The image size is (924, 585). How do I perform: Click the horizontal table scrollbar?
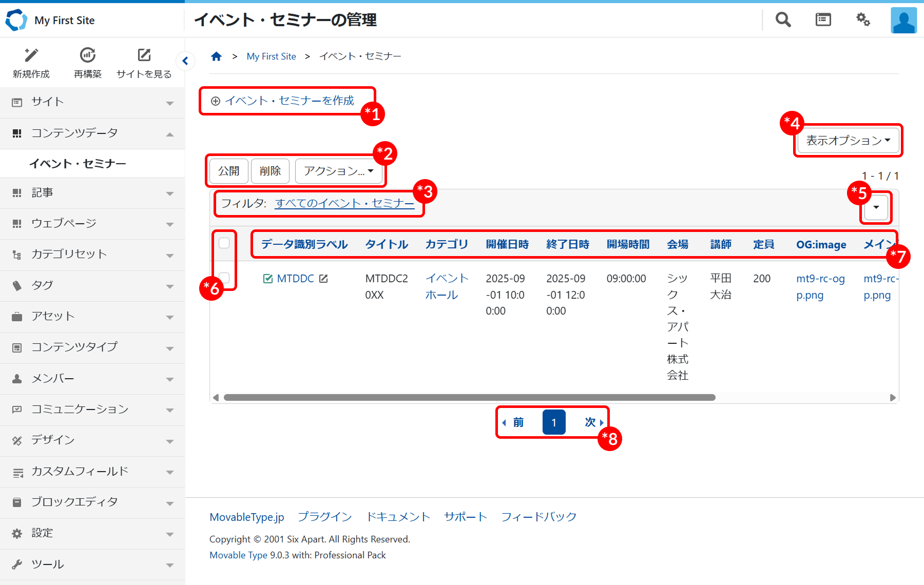tap(469, 398)
